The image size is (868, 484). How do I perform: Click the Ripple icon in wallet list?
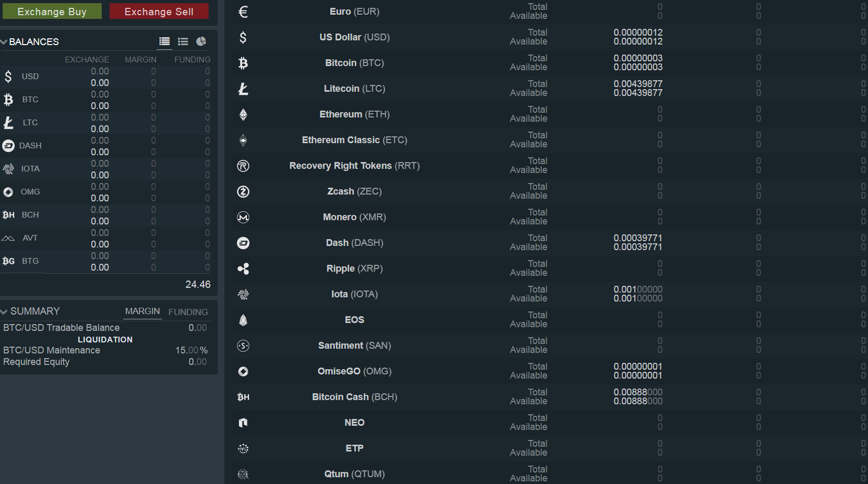pos(243,268)
